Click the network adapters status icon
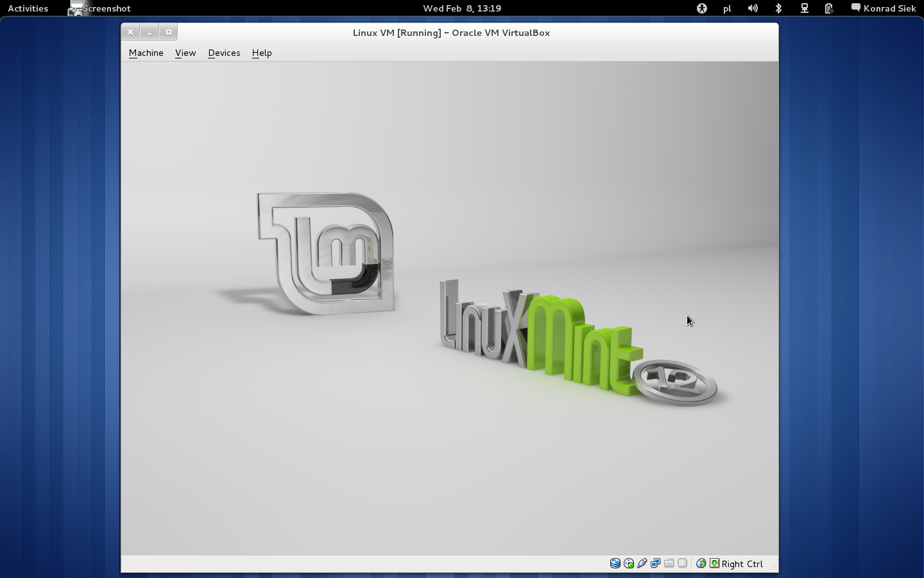Image resolution: width=924 pixels, height=578 pixels. click(x=655, y=563)
